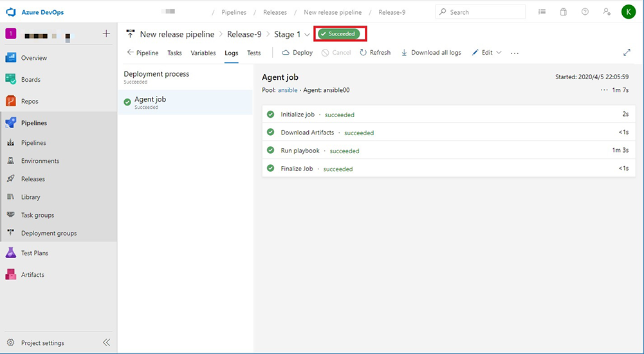Click Download all logs
Viewport: 644px width, 354px height.
click(431, 53)
